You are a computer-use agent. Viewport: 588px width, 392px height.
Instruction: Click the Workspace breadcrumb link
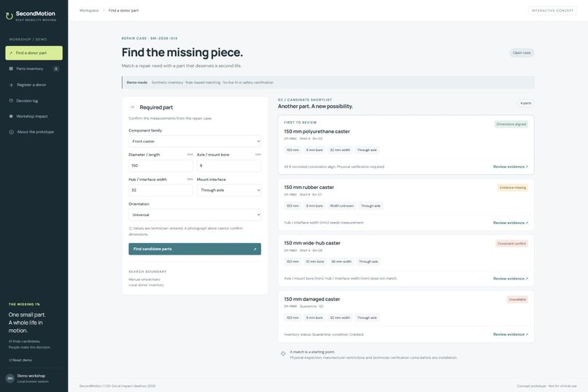click(89, 10)
